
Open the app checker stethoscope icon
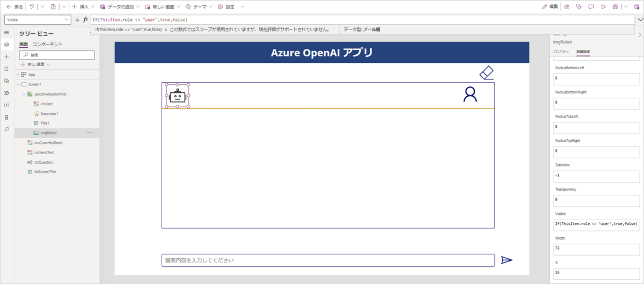[x=579, y=7]
